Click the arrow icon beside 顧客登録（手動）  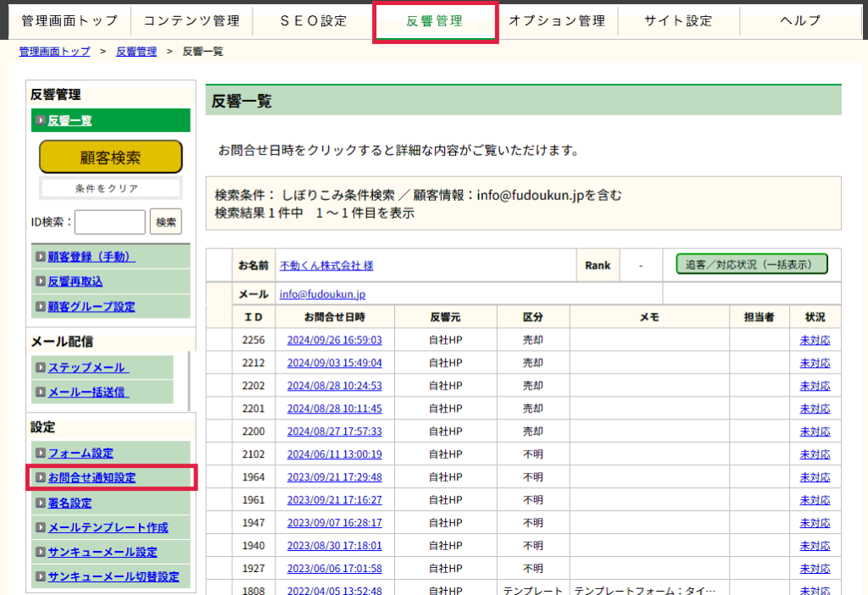click(x=41, y=257)
